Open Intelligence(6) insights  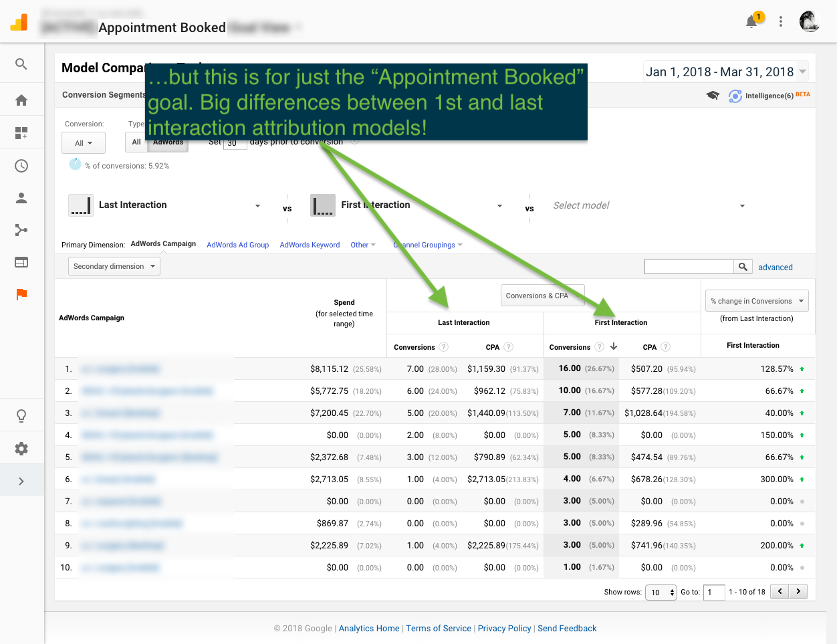pyautogui.click(x=769, y=96)
